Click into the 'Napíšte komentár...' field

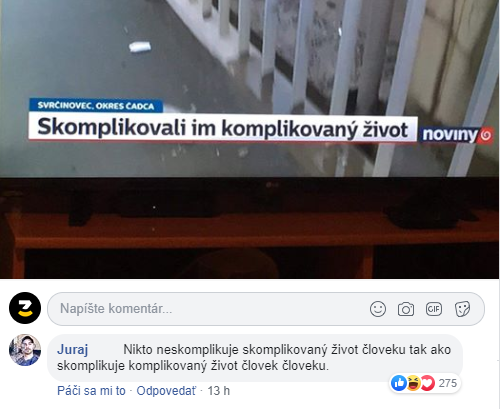coord(266,309)
